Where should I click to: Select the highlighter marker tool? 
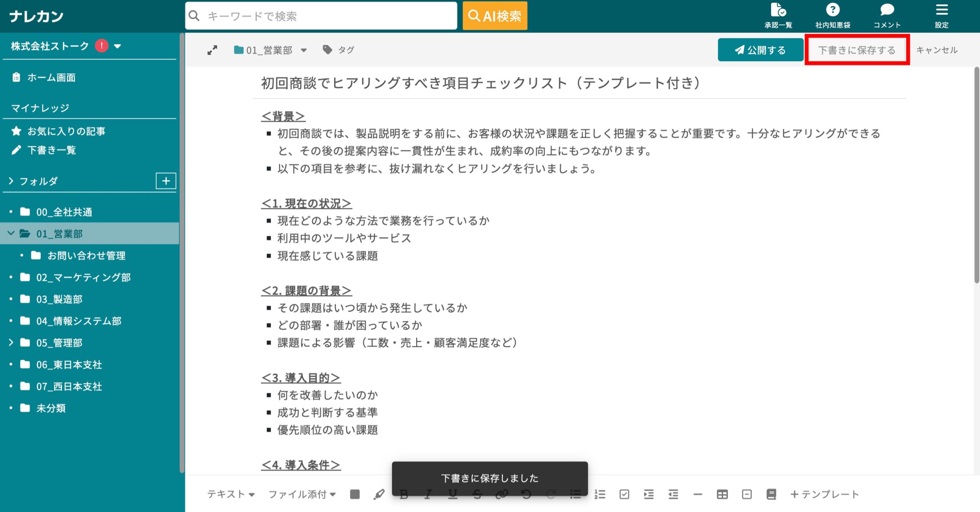(x=379, y=494)
